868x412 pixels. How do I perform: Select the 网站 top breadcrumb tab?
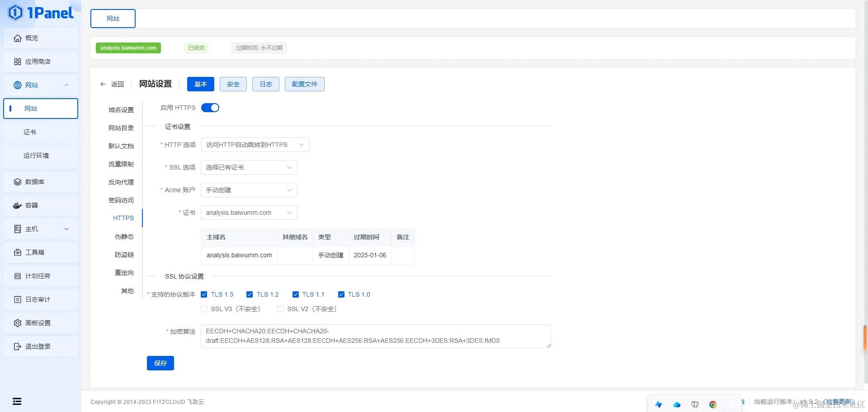click(x=113, y=19)
